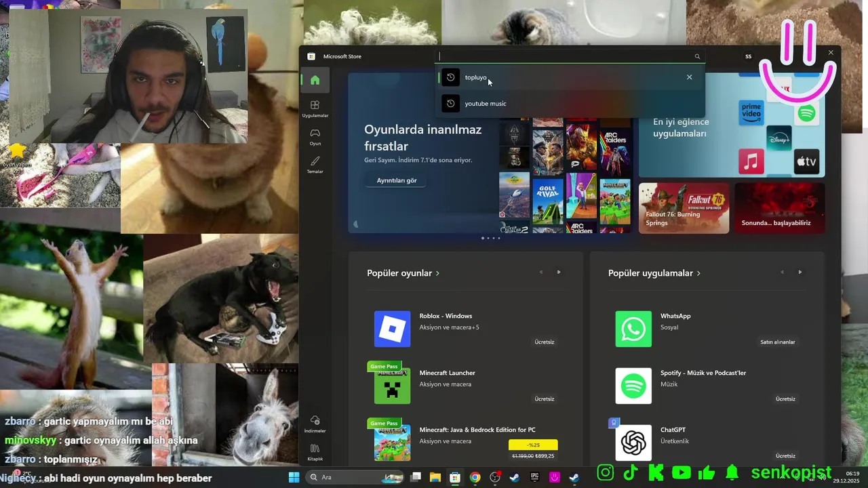Previous page arrow in Popüler uygulamalar
Image resolution: width=868 pixels, height=488 pixels.
pyautogui.click(x=782, y=272)
